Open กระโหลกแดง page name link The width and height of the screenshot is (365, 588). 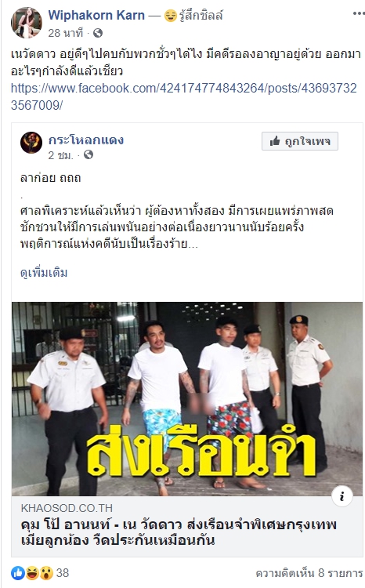coord(86,140)
